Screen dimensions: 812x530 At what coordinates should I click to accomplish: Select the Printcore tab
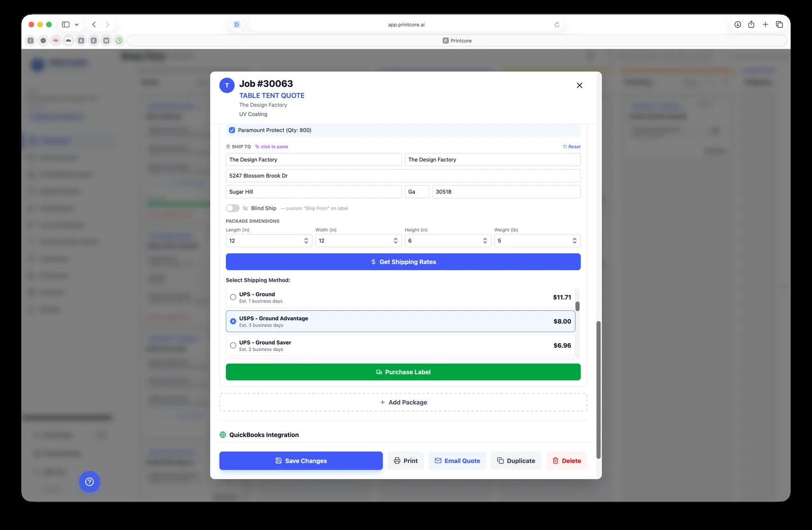pos(457,41)
